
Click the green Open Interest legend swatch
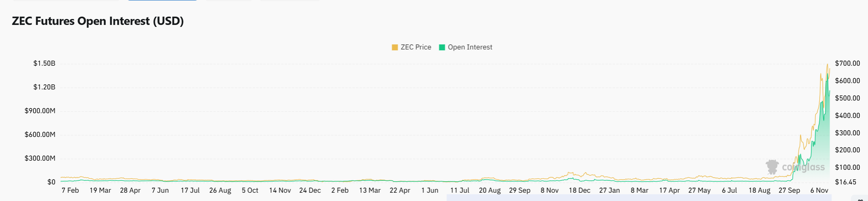click(x=442, y=47)
